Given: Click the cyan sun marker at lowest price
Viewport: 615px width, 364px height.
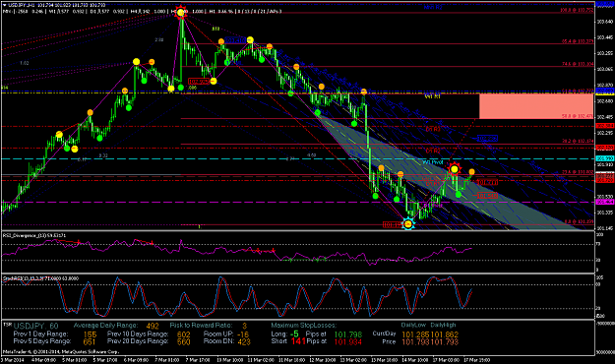Looking at the screenshot, I should coord(408,224).
